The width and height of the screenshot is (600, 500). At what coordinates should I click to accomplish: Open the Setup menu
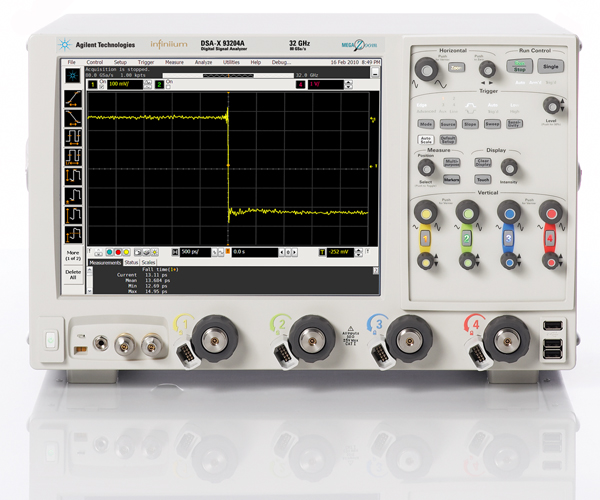(120, 62)
